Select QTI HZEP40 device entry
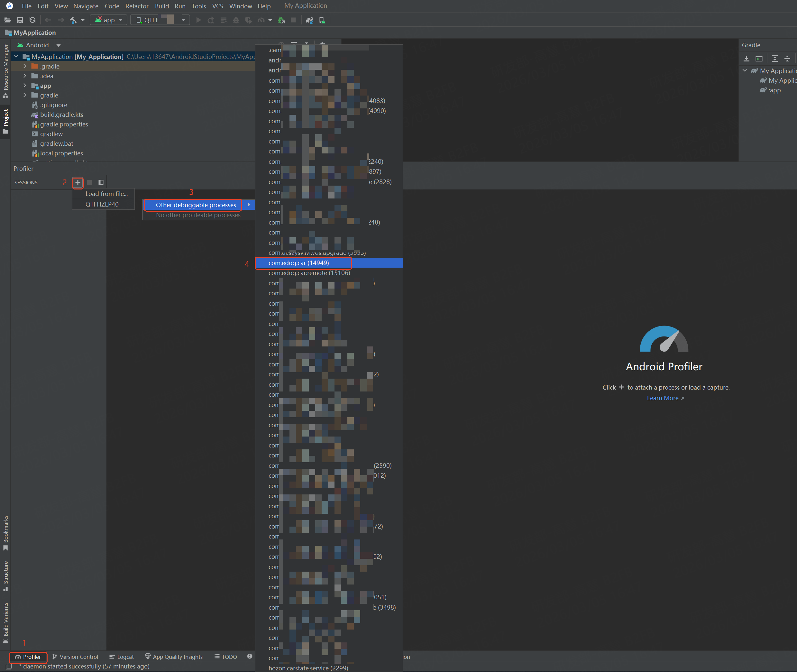The height and width of the screenshot is (672, 797). point(104,205)
